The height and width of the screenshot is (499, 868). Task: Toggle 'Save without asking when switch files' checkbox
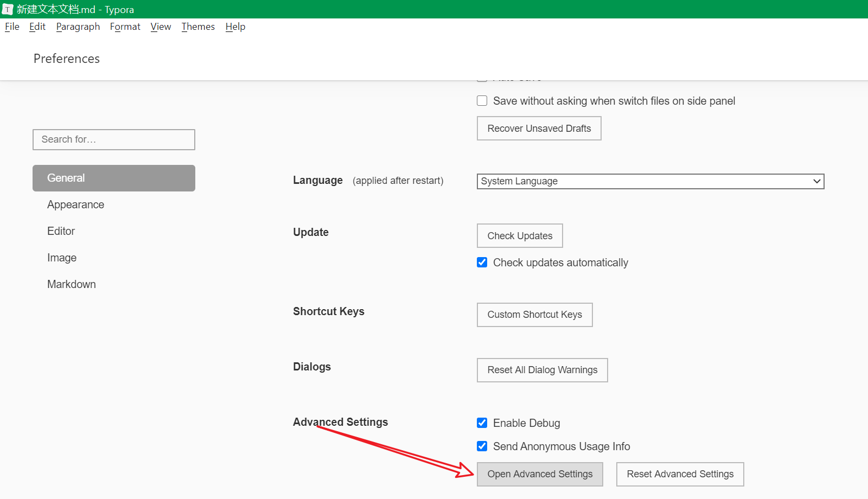[x=482, y=101]
